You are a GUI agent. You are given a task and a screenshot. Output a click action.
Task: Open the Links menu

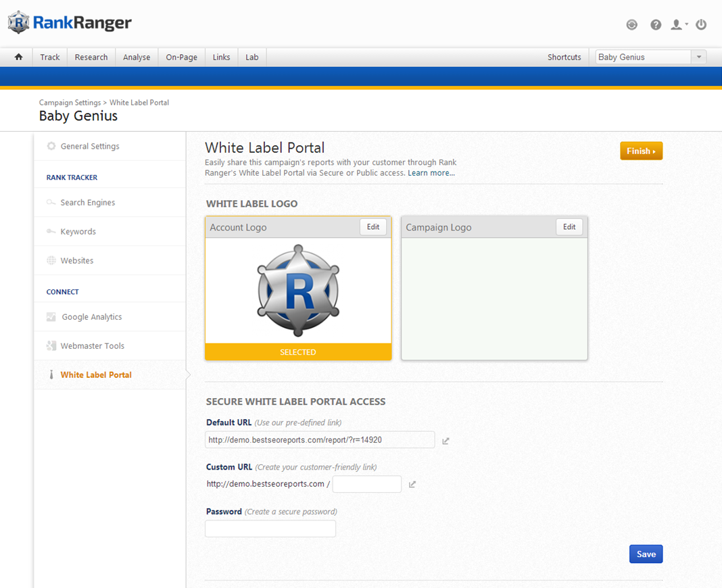(221, 57)
